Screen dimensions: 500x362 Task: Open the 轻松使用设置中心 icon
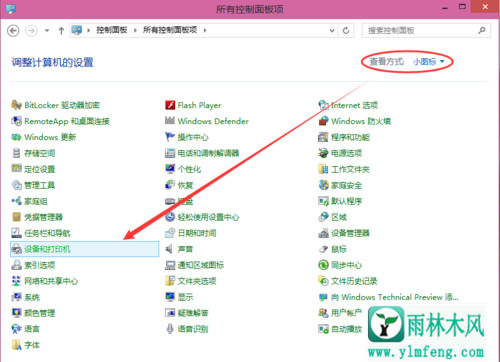(170, 217)
